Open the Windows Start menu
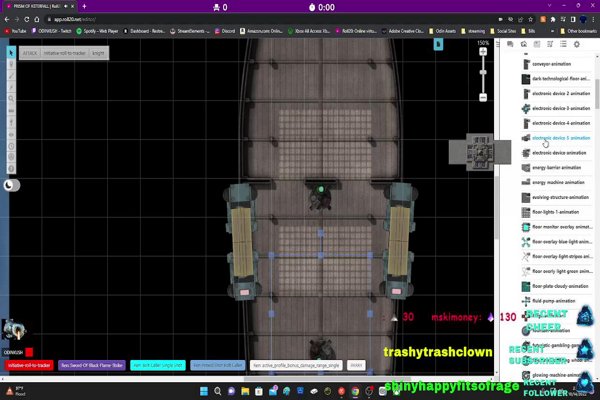 click(204, 391)
